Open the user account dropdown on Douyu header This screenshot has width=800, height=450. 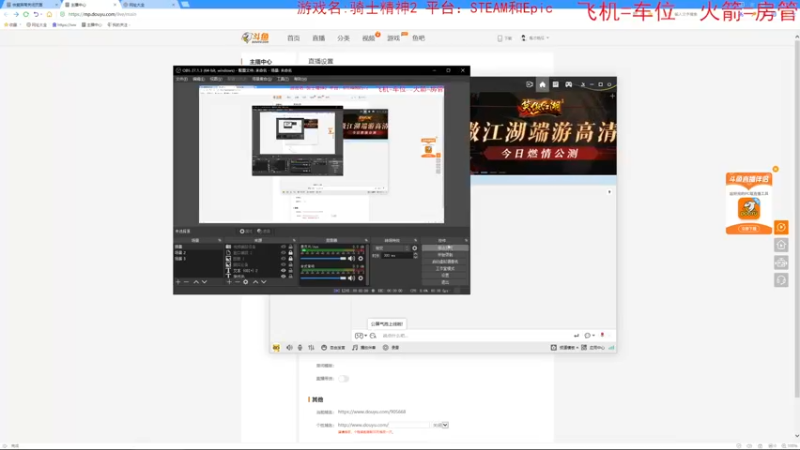click(535, 38)
